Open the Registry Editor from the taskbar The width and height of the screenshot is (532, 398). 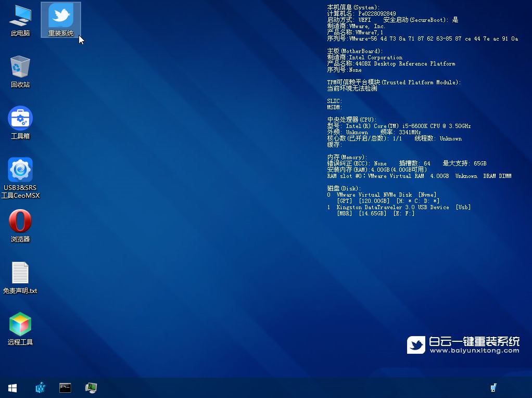click(x=40, y=388)
